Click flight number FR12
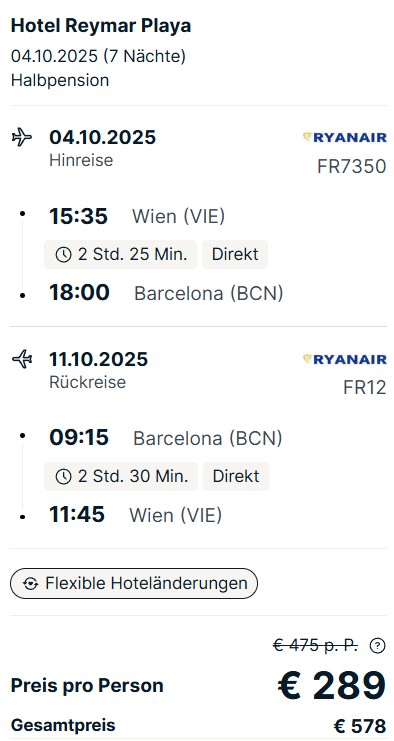 pos(364,388)
